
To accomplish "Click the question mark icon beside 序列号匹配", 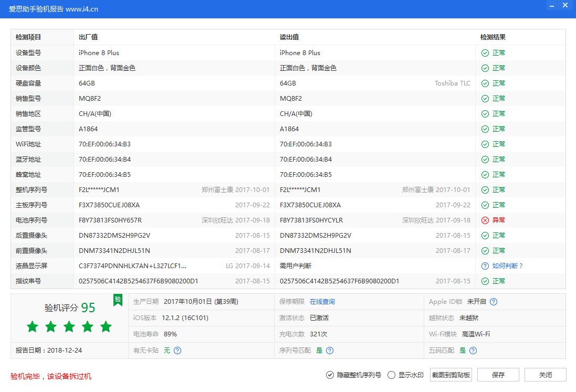I will 329,350.
